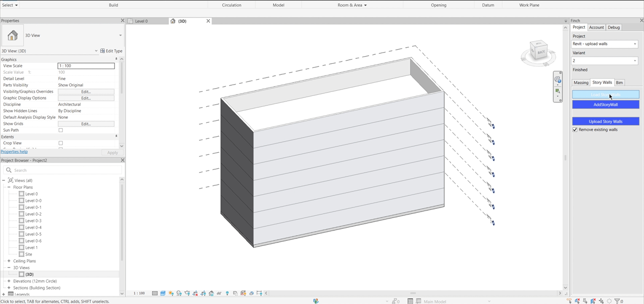Enable the Sun Path checkbox

(x=61, y=130)
